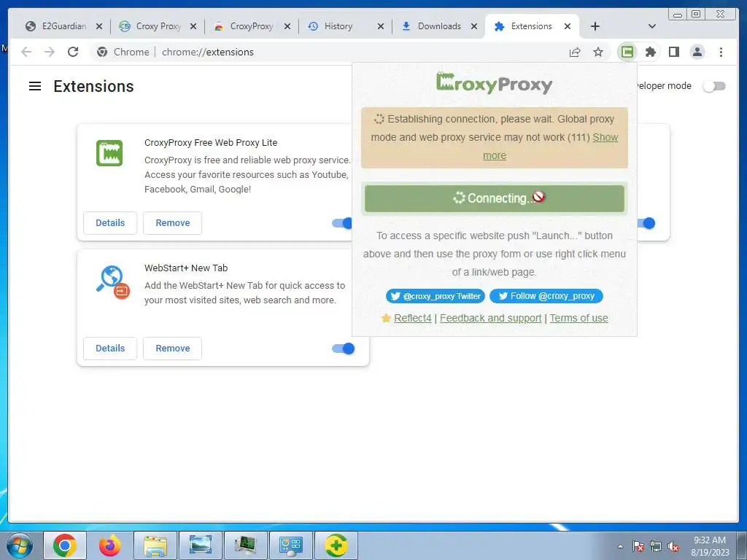Click taskbar clock showing 9:32 AM
The image size is (747, 560).
point(709,545)
